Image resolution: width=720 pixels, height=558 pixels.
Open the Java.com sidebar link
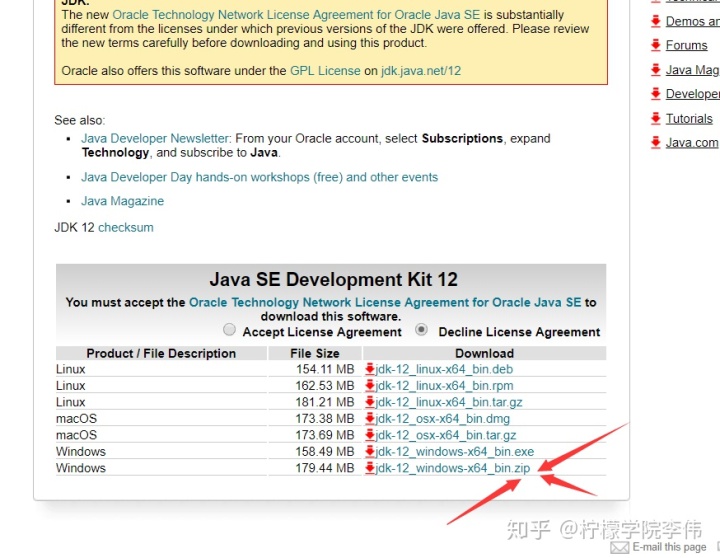click(x=692, y=142)
